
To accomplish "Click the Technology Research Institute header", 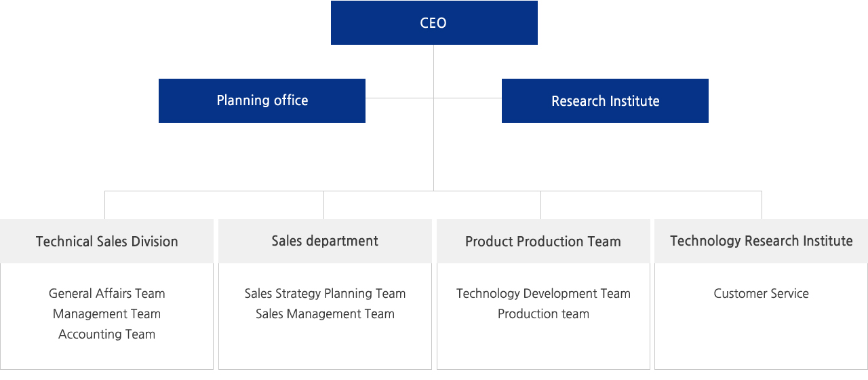I will point(761,241).
